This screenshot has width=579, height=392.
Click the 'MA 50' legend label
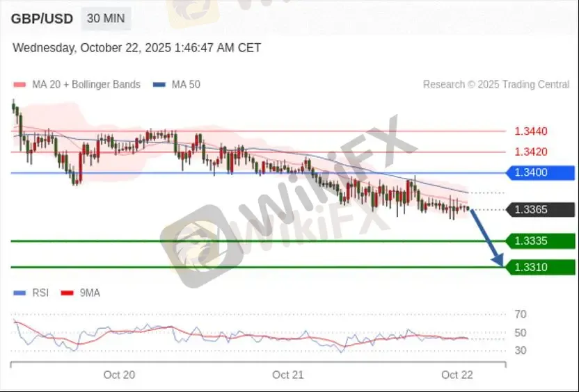click(x=186, y=85)
